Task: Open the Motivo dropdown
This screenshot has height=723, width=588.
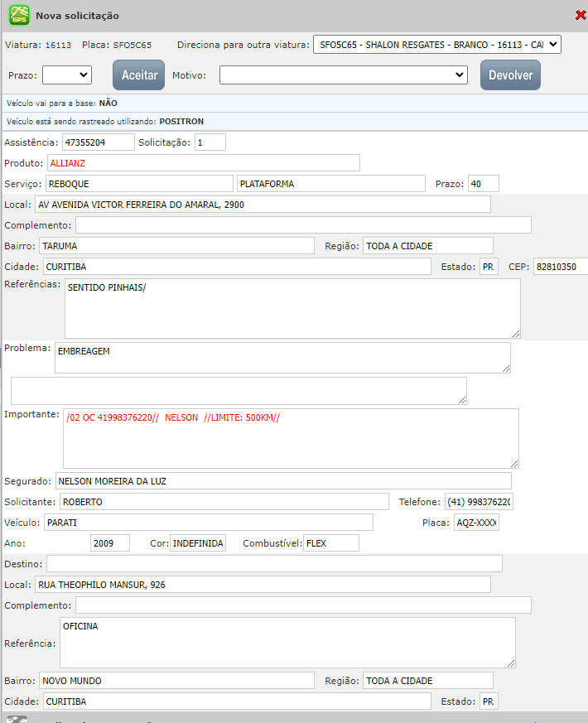Action: pos(343,75)
